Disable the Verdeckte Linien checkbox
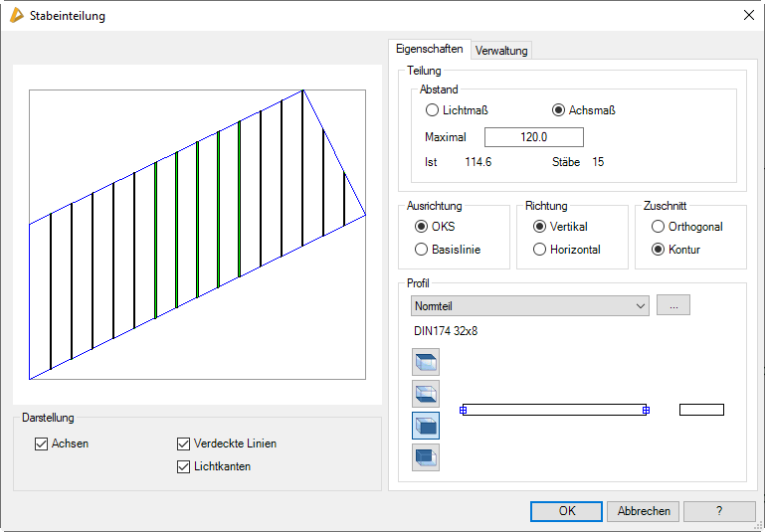The width and height of the screenshot is (765, 532). tap(183, 443)
